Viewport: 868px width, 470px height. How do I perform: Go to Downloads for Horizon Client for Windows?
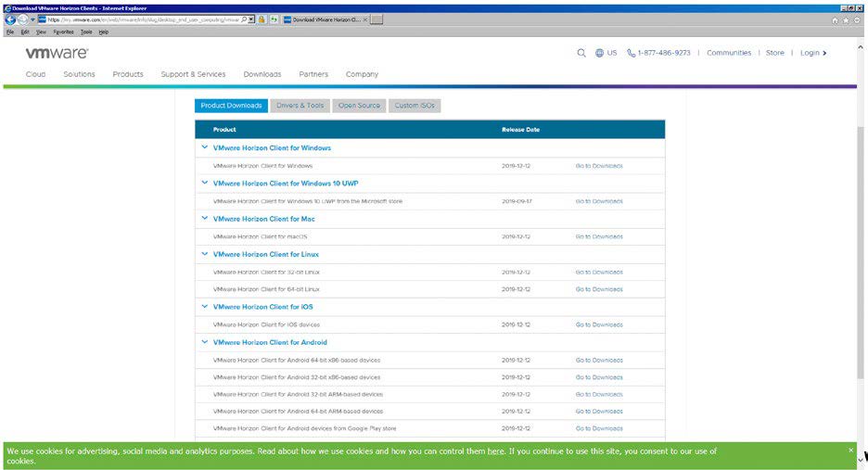click(x=599, y=166)
